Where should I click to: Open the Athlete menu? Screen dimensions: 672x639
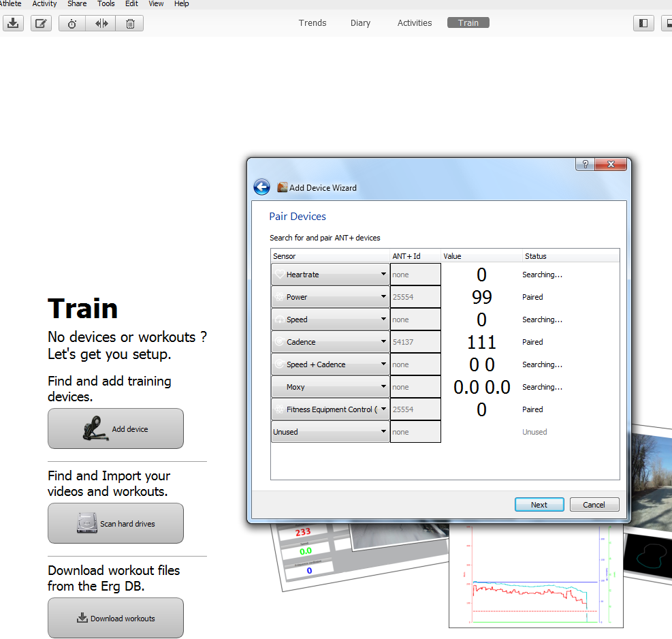10,4
